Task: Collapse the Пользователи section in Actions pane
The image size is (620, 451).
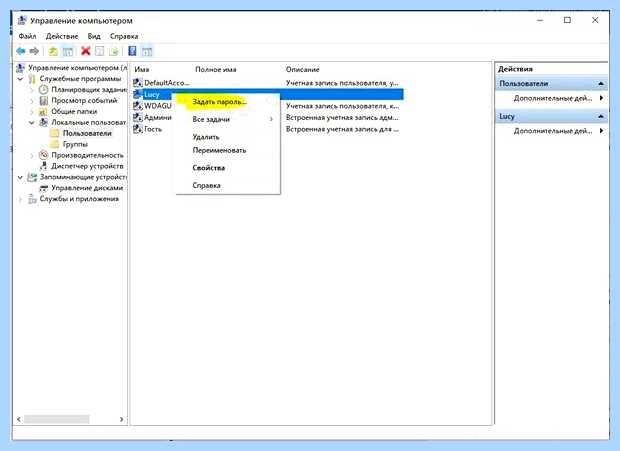Action: click(601, 83)
